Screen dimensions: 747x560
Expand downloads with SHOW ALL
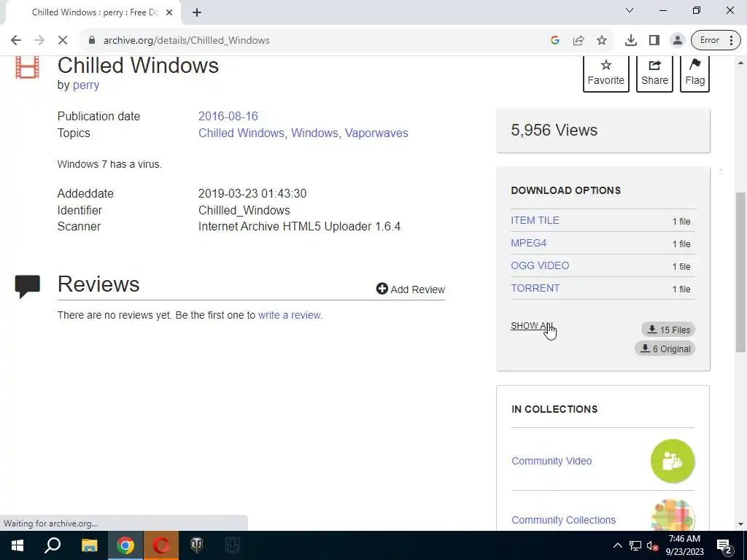pyautogui.click(x=531, y=326)
